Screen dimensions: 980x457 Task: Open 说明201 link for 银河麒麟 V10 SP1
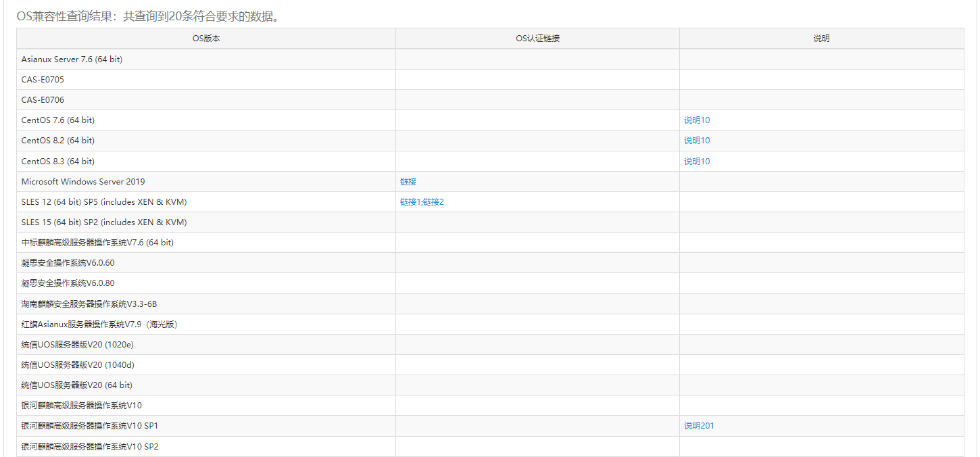tap(699, 426)
